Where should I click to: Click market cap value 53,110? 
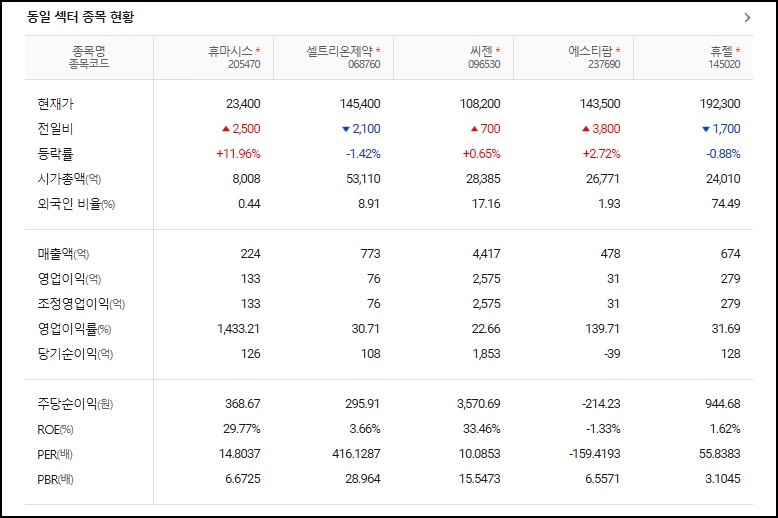(364, 179)
